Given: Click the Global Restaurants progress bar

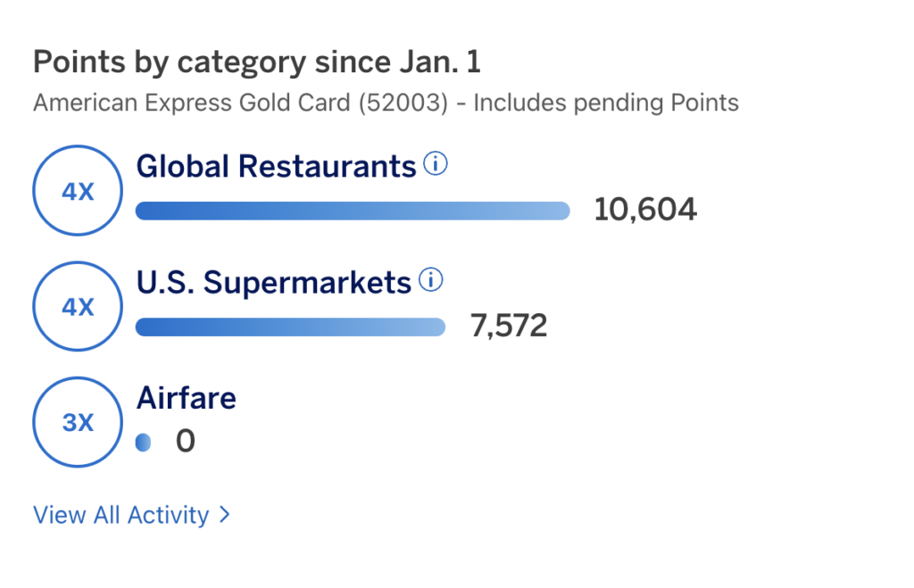Looking at the screenshot, I should 353,211.
